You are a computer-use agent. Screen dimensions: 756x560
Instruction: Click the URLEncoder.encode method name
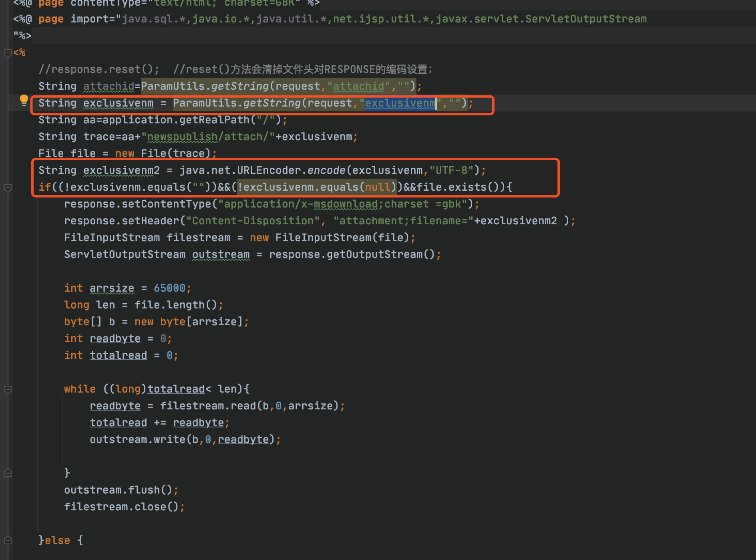click(x=326, y=170)
